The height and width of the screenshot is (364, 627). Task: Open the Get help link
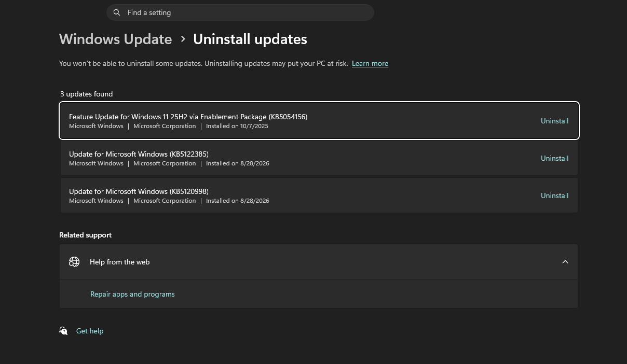pos(90,331)
